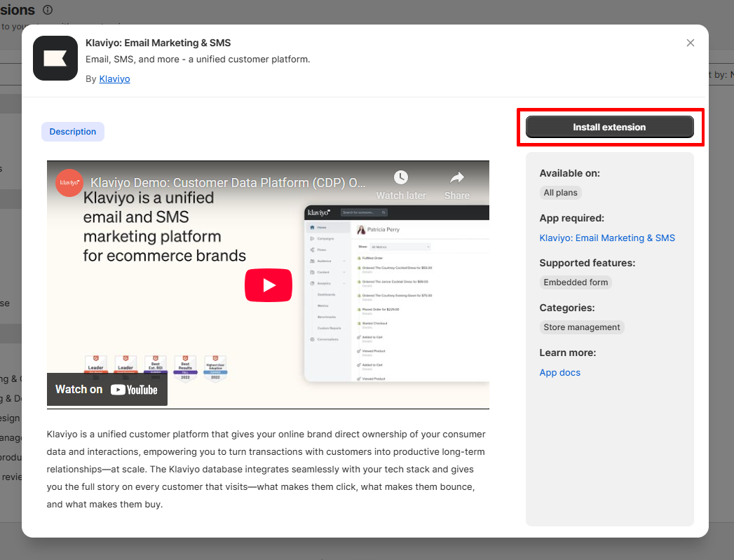The image size is (734, 560).
Task: Click the Learn more: label
Action: [x=567, y=353]
